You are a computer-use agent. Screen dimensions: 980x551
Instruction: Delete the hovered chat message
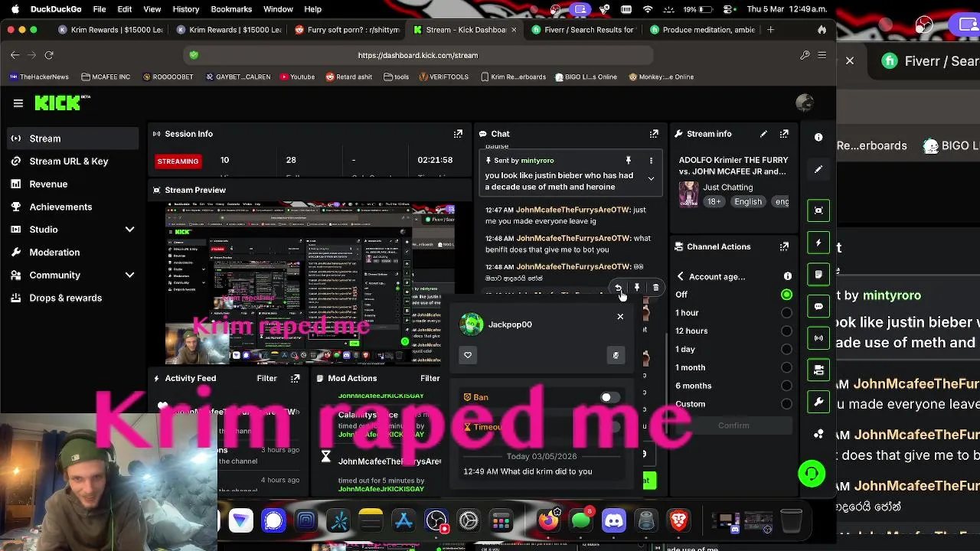(x=655, y=288)
